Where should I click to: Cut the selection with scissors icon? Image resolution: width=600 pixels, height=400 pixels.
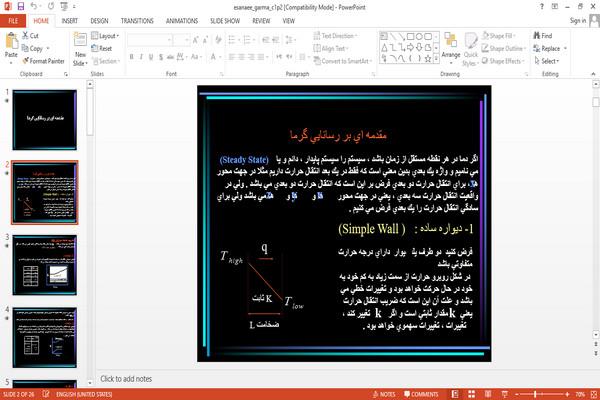[x=30, y=36]
